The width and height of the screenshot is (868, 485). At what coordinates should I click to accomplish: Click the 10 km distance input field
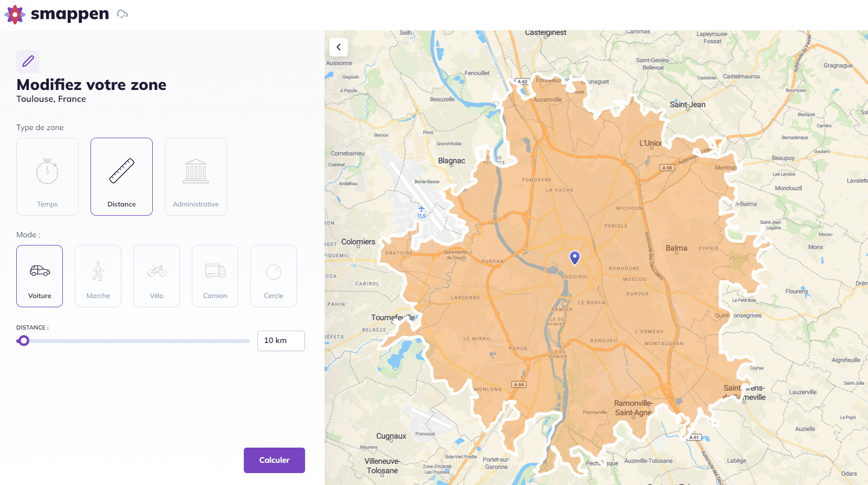click(281, 341)
